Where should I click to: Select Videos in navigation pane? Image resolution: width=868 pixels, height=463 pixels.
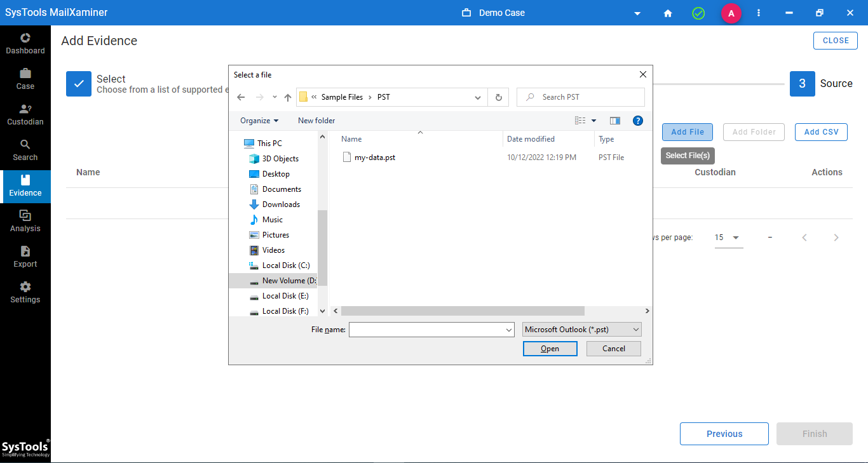tap(273, 250)
